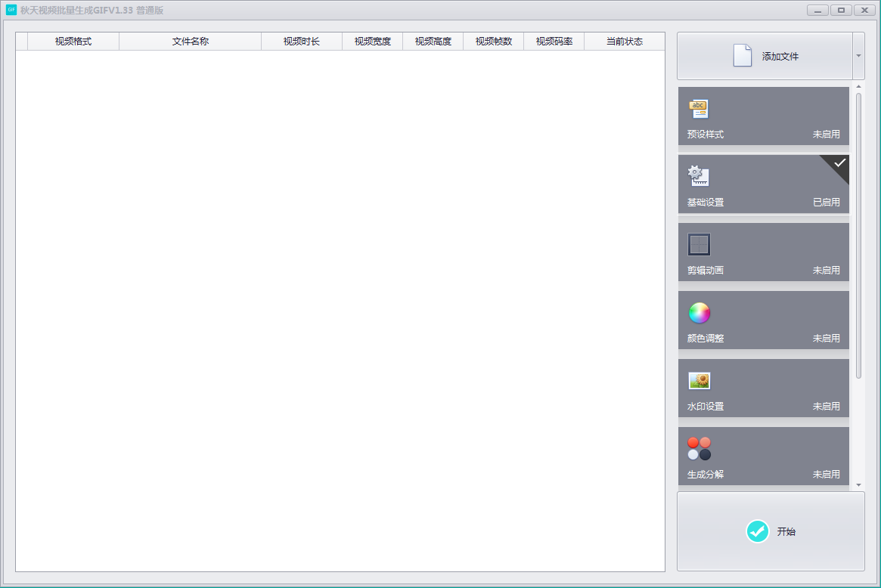
Task: Disable the checked 基础设置 corner checkmark
Action: (x=839, y=163)
